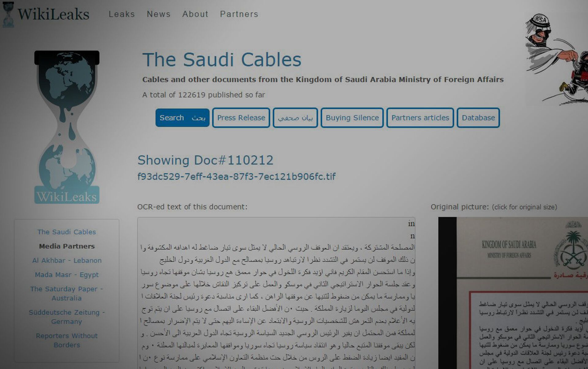The image size is (588, 369).
Task: Open the Leaks menu item
Action: 122,14
